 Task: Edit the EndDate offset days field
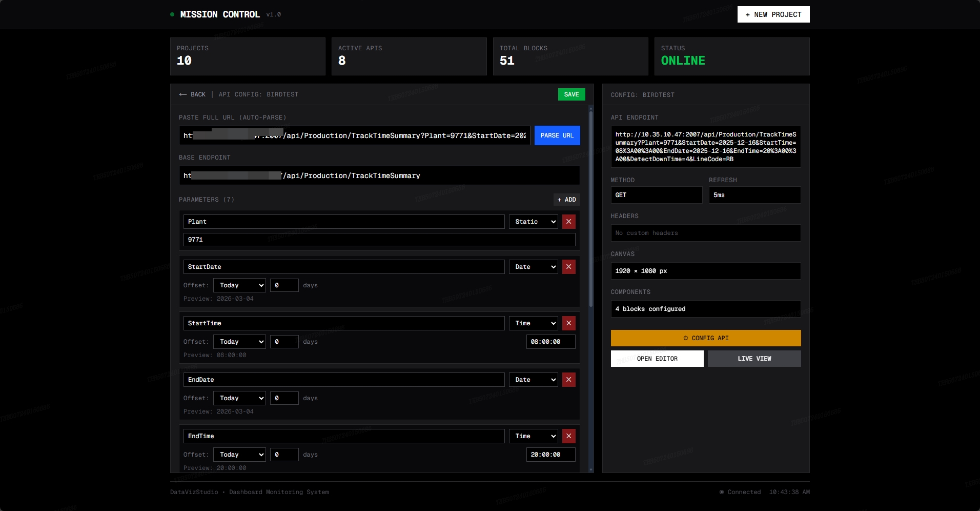[284, 398]
